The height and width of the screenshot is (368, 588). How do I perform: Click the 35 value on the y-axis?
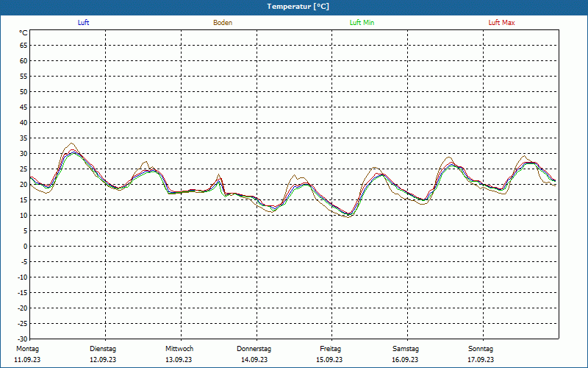(24, 138)
